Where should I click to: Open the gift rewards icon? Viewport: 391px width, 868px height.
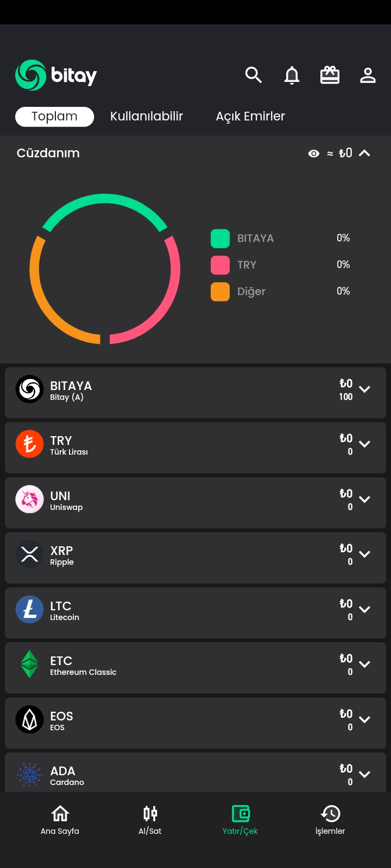click(x=330, y=75)
